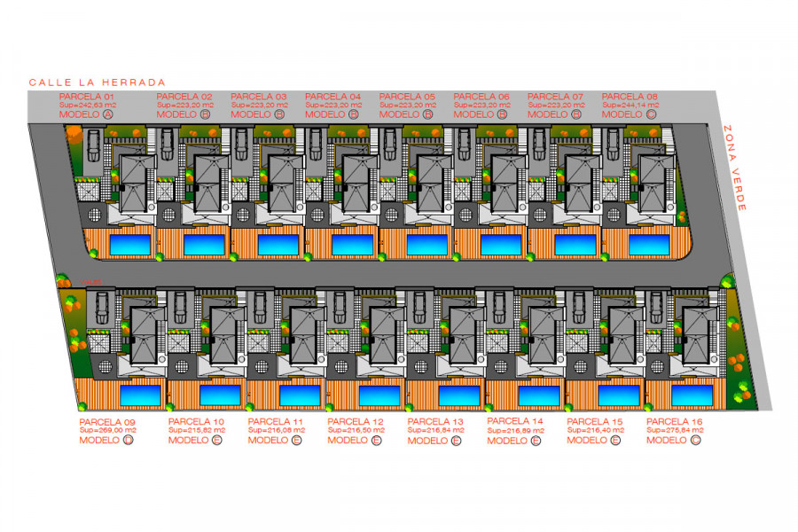
Task: Click the Parcela 02 surface area text
Action: tap(184, 105)
